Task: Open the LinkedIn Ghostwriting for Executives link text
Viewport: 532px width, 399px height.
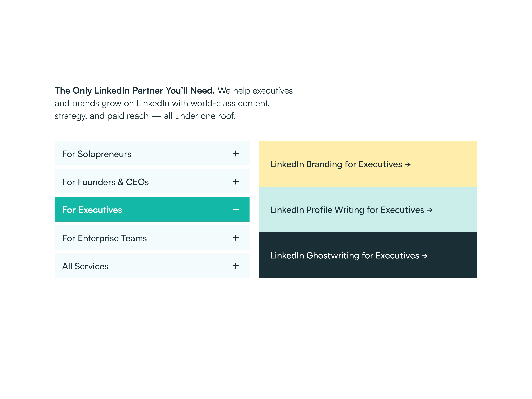Action: (x=344, y=255)
